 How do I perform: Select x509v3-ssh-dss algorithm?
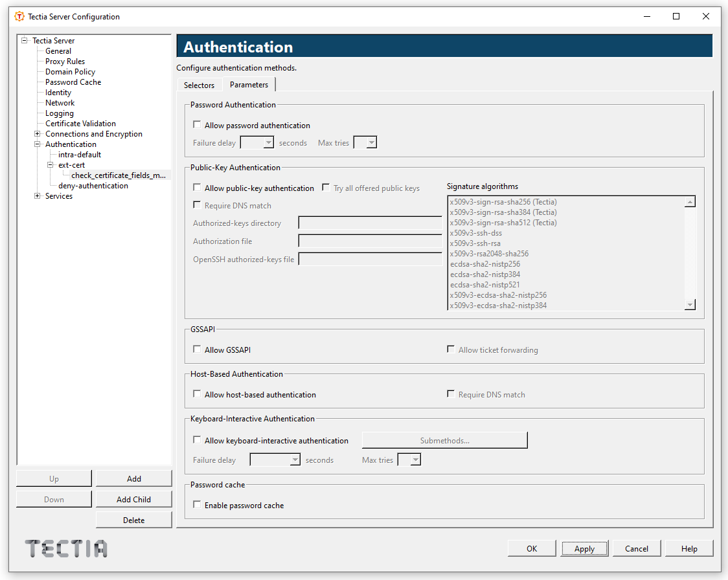[476, 233]
